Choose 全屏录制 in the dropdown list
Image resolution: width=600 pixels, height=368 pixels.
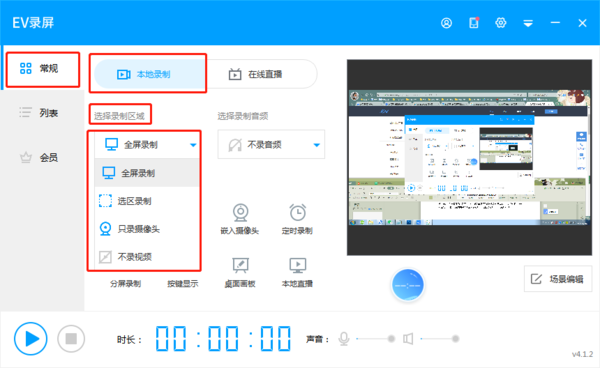click(147, 173)
